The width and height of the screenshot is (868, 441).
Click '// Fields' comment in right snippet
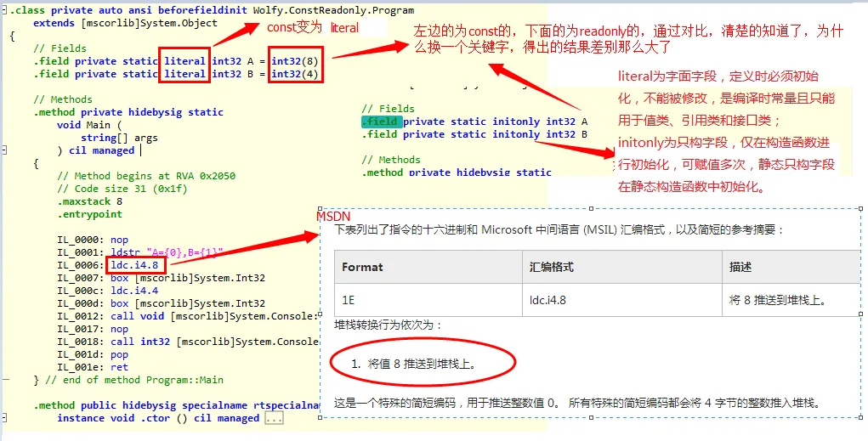388,109
